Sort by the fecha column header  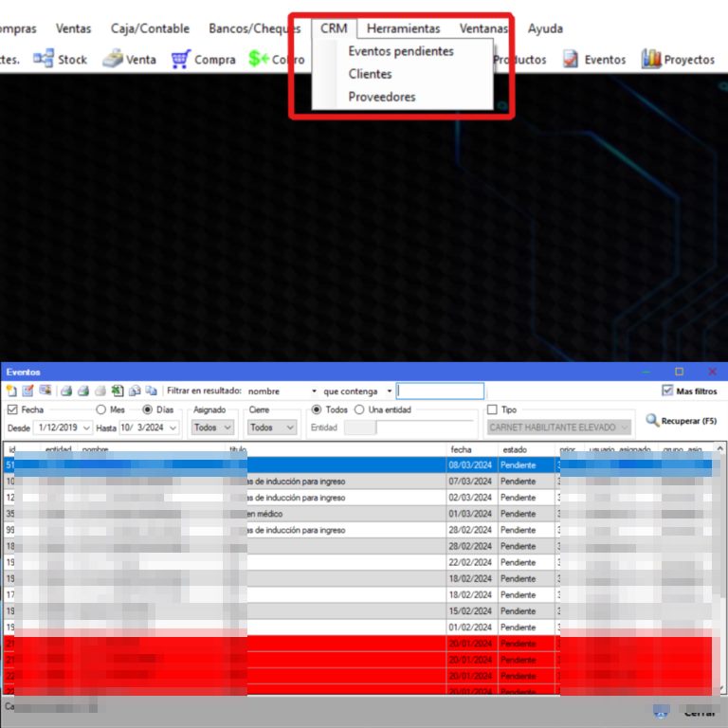[x=472, y=449]
